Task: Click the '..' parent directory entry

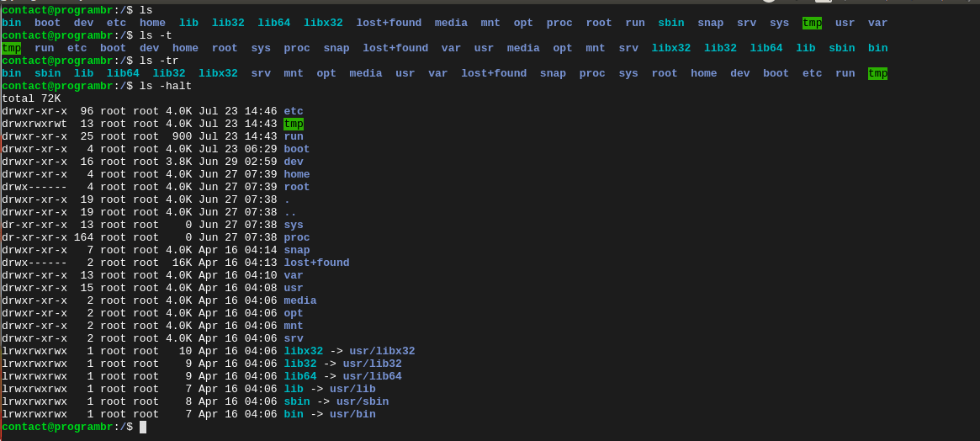Action: [290, 212]
